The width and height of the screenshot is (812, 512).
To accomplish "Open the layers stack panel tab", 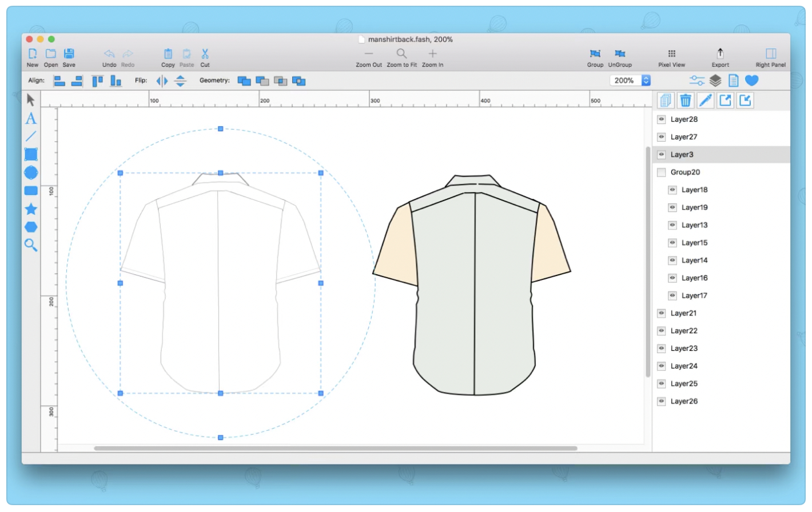I will [x=715, y=81].
